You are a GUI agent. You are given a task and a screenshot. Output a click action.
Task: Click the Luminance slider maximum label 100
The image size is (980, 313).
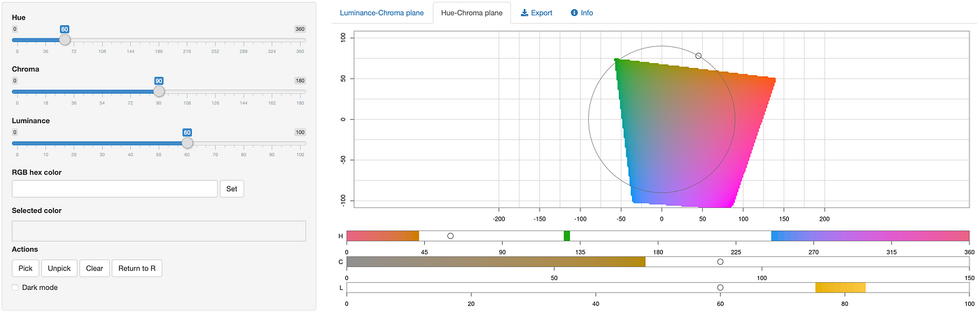pyautogui.click(x=300, y=132)
